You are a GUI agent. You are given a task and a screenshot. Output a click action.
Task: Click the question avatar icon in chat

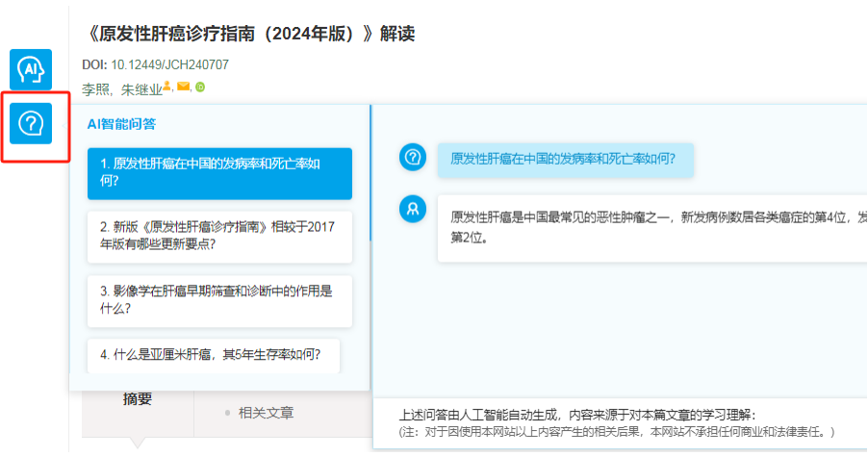[413, 158]
